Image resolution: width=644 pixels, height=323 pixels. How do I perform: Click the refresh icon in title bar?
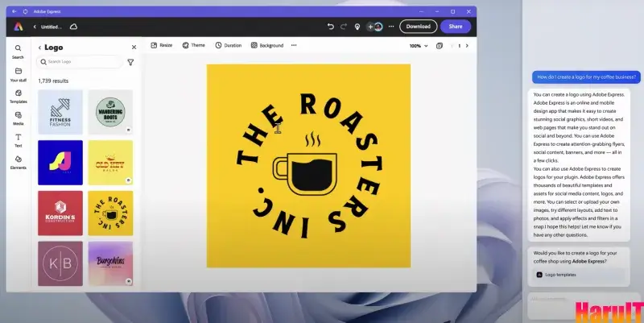[25, 11]
